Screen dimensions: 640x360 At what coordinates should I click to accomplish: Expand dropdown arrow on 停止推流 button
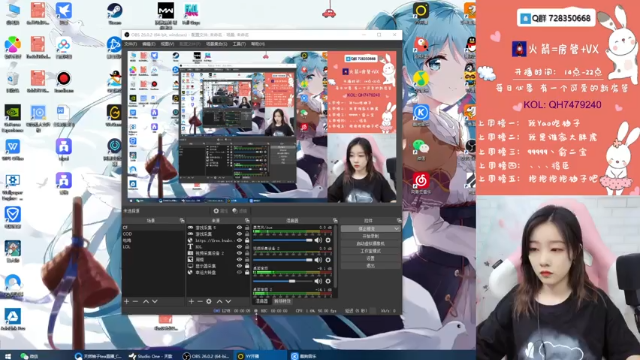coord(396,229)
